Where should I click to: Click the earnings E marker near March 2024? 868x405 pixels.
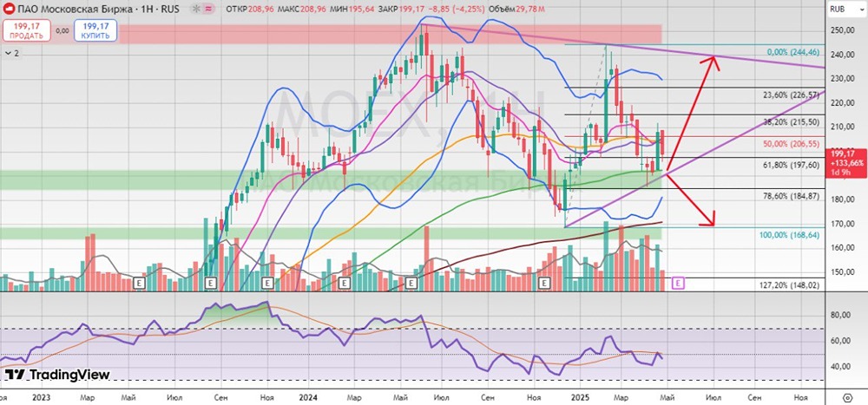point(344,283)
